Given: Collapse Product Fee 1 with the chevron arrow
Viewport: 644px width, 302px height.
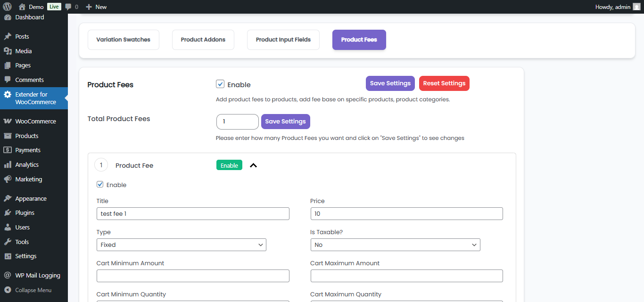Looking at the screenshot, I should pos(253,165).
